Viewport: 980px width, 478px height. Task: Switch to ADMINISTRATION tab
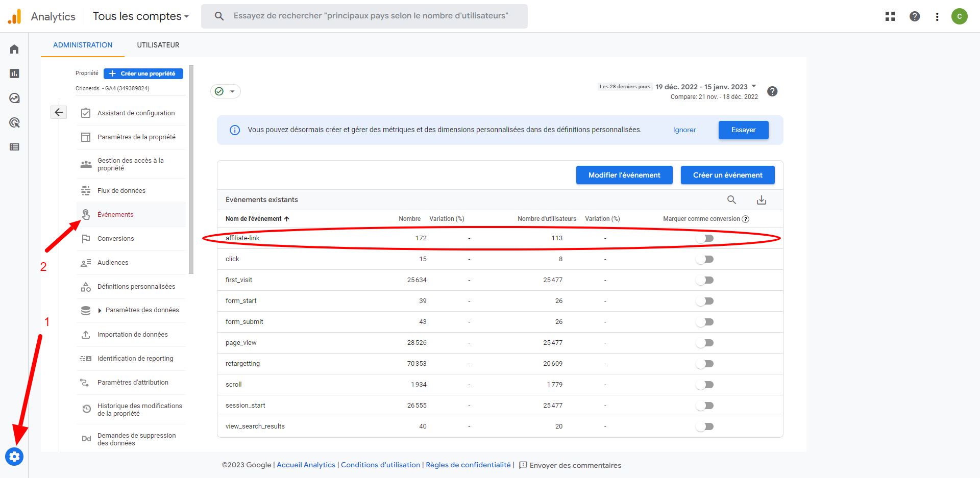[x=83, y=45]
